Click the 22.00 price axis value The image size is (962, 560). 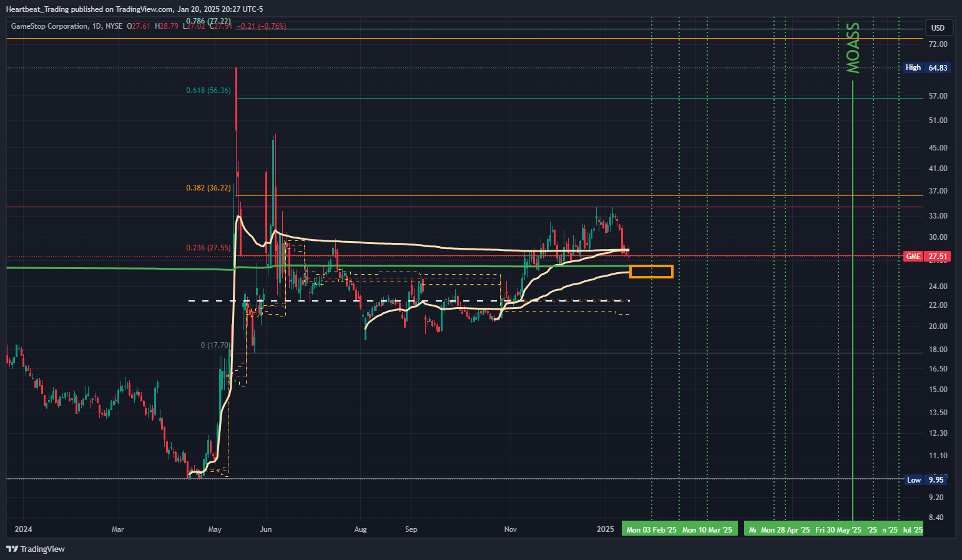coord(938,305)
